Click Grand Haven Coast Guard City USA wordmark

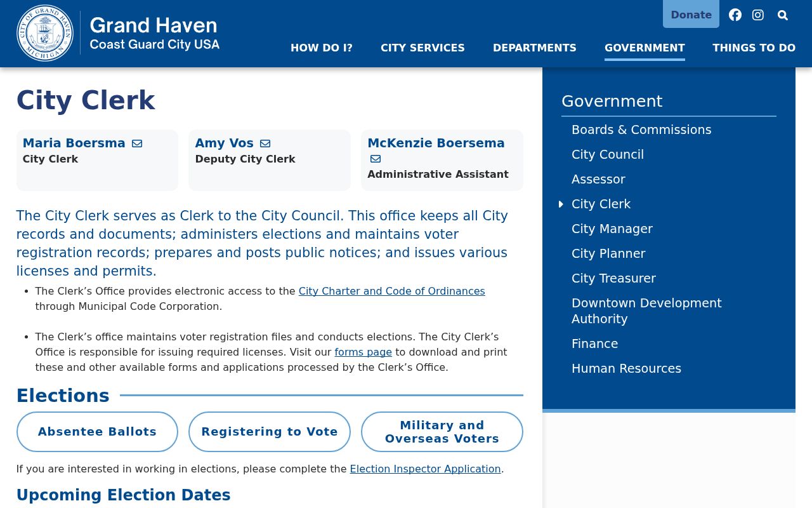(155, 33)
